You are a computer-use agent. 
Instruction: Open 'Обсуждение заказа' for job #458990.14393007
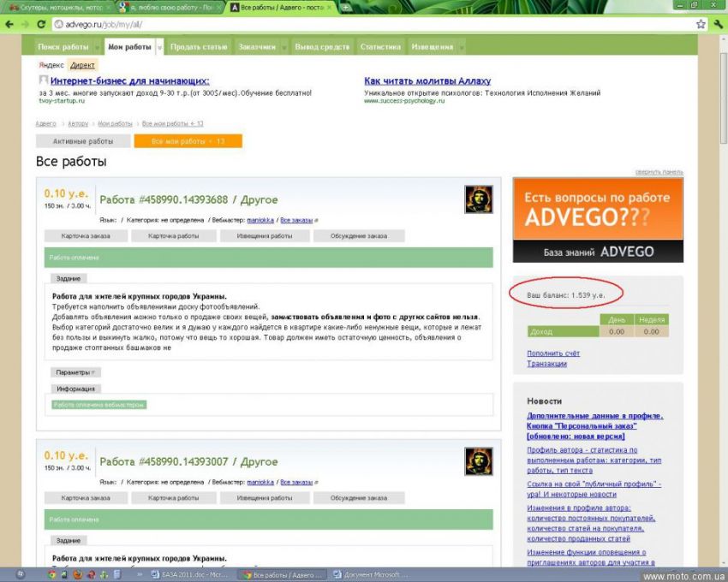(x=359, y=498)
